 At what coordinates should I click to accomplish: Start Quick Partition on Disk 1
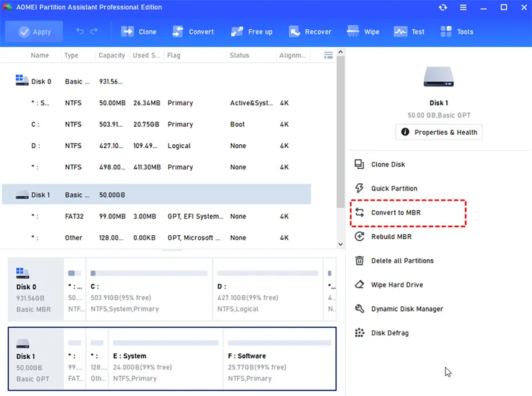click(x=394, y=189)
